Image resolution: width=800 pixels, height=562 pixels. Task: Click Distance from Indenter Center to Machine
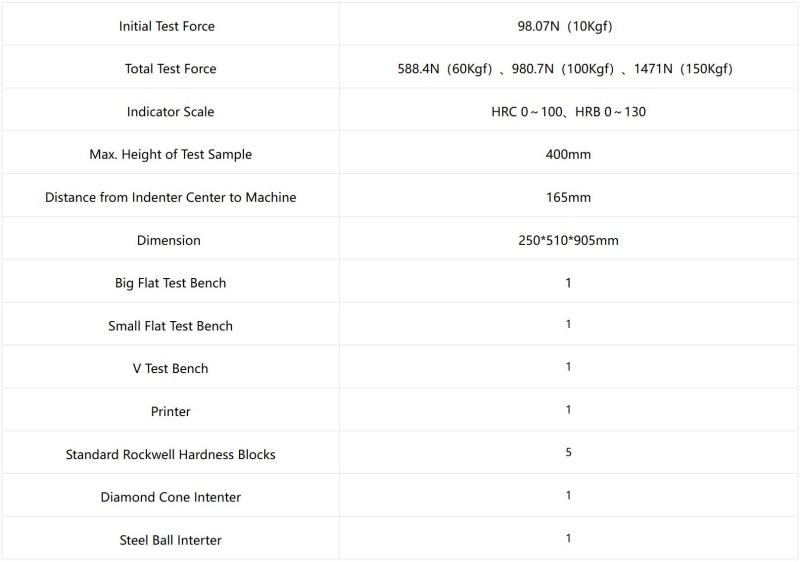click(x=170, y=198)
